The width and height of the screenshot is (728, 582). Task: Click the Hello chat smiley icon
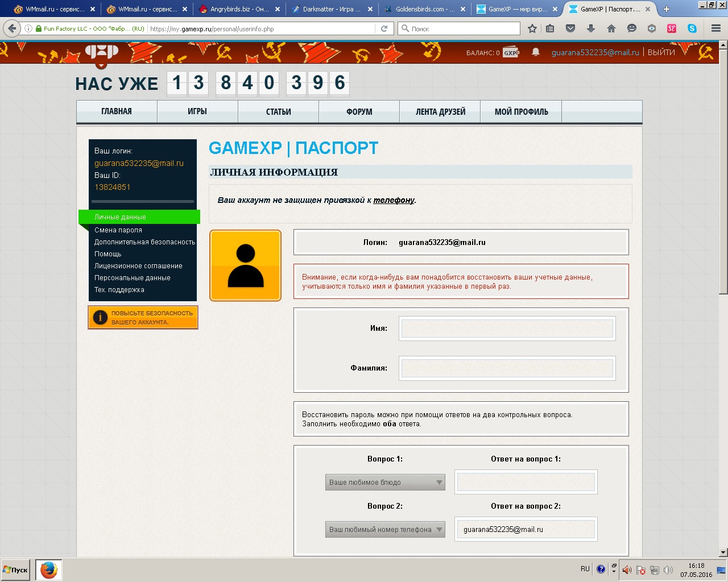pos(632,28)
